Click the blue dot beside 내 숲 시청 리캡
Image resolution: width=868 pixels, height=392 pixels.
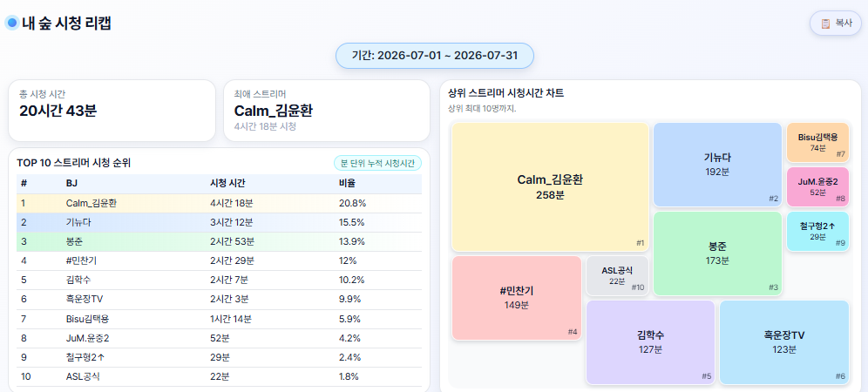pyautogui.click(x=12, y=24)
